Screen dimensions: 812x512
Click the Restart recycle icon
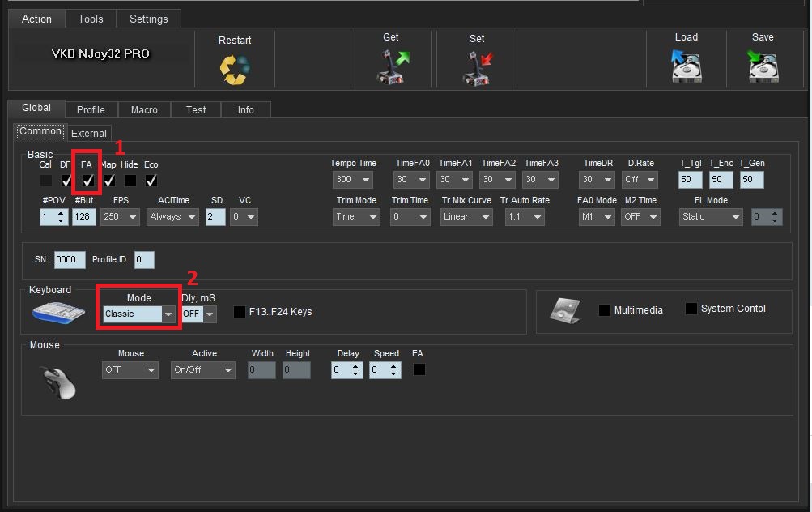235,69
